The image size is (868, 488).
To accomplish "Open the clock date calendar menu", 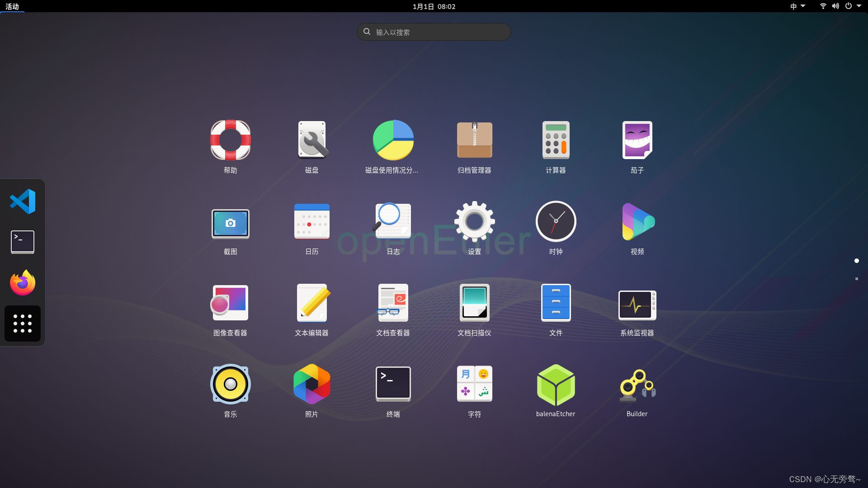I will click(x=434, y=6).
